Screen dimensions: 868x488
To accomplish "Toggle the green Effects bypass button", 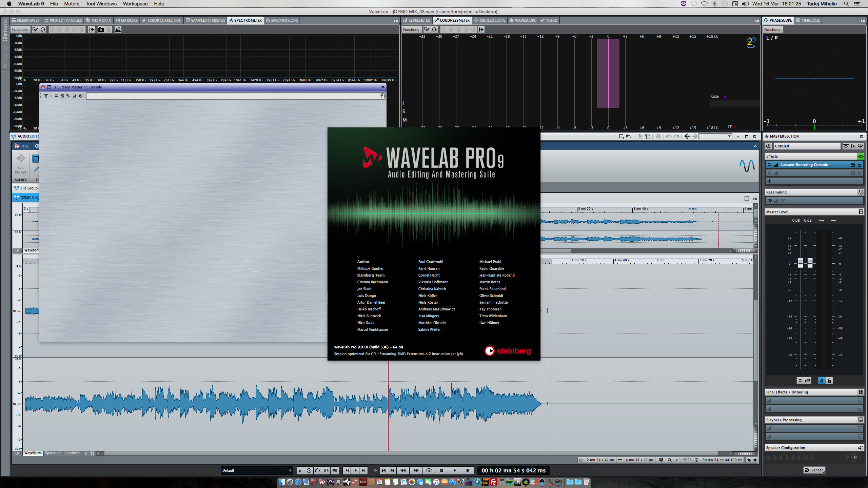I will coord(861,156).
